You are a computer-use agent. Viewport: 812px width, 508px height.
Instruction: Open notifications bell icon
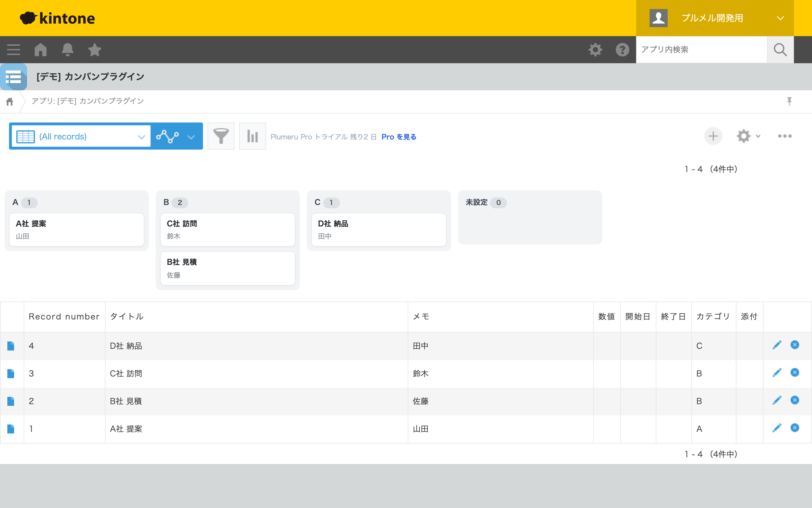point(67,50)
